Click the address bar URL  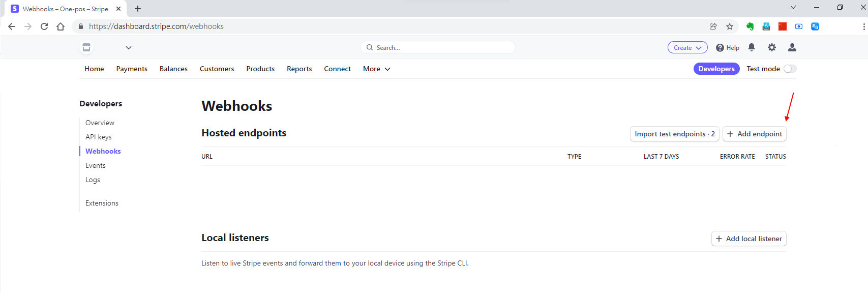156,26
